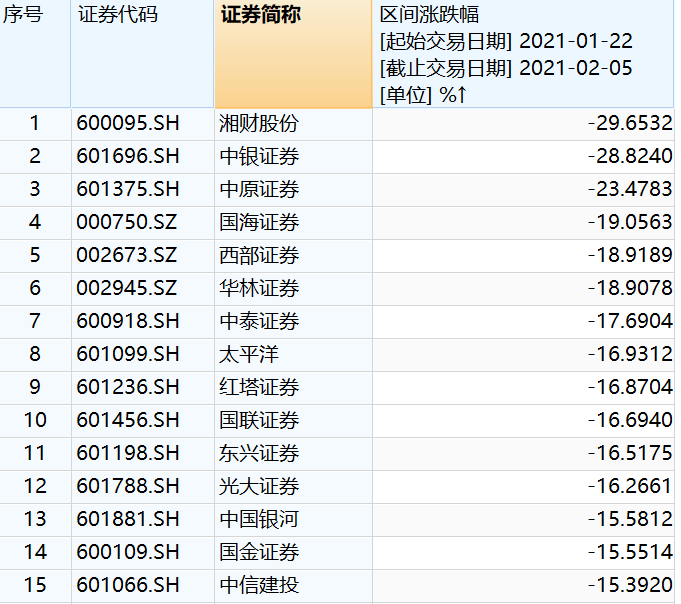Select the value -15.5812
The height and width of the screenshot is (604, 681).
[x=630, y=519]
